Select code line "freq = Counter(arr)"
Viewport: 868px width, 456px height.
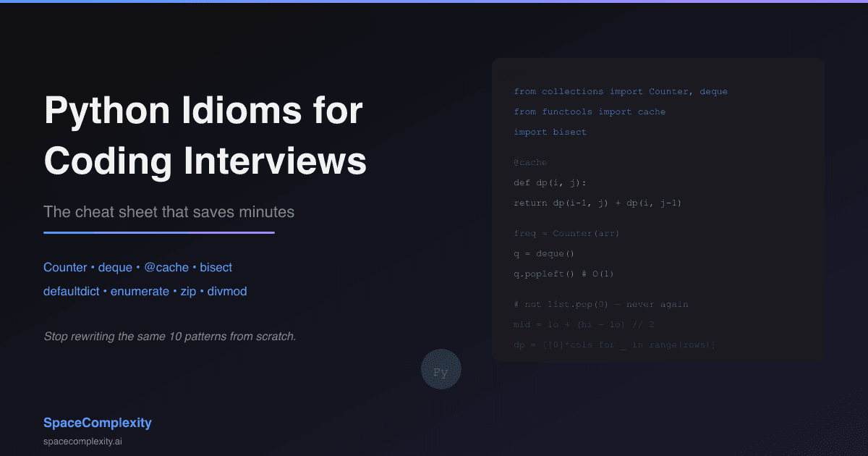click(x=566, y=233)
